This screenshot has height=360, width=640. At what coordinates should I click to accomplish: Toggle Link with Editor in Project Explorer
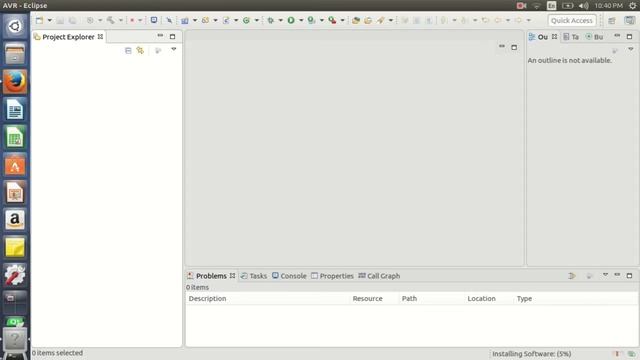tap(140, 50)
